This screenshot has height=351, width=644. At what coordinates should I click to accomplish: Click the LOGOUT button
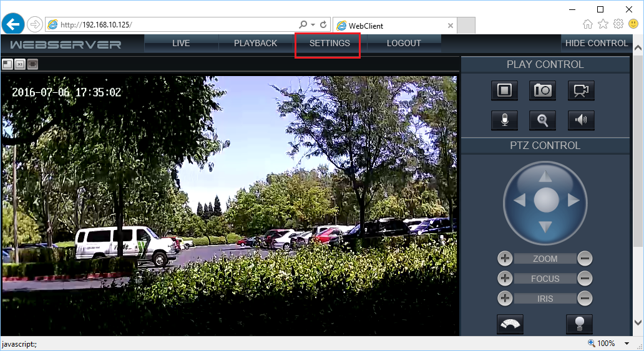tap(404, 44)
